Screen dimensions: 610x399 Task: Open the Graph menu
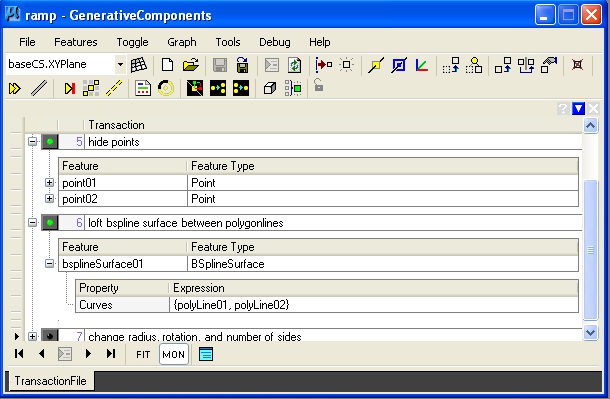click(x=182, y=42)
